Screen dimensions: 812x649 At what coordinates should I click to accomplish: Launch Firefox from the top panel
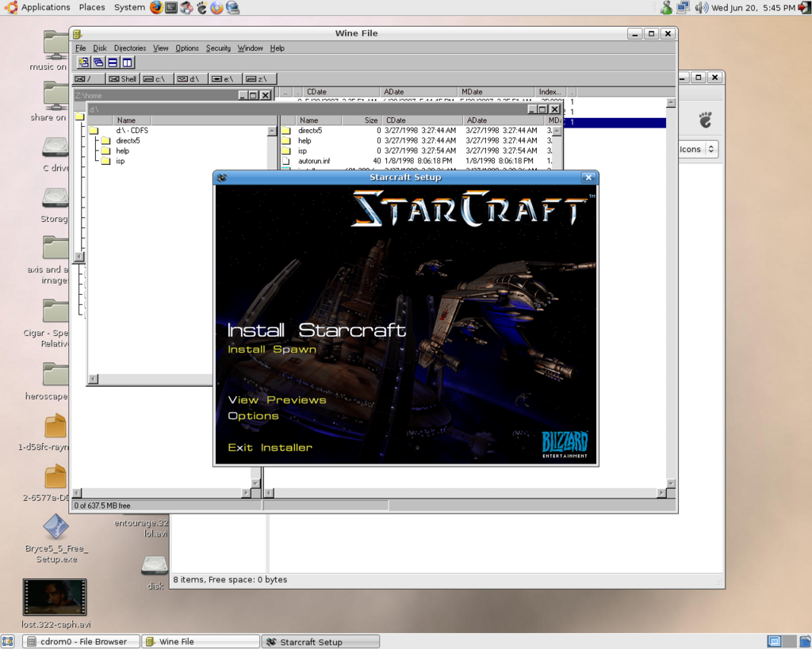(156, 7)
